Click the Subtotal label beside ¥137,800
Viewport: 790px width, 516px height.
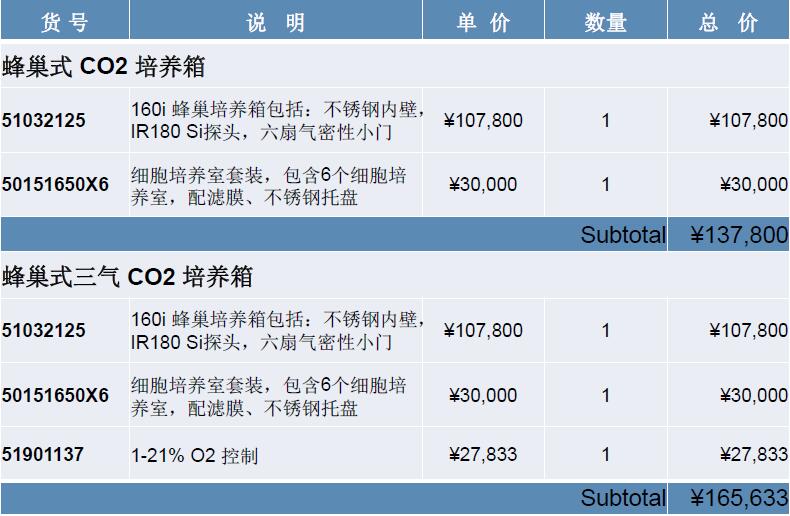(x=623, y=235)
